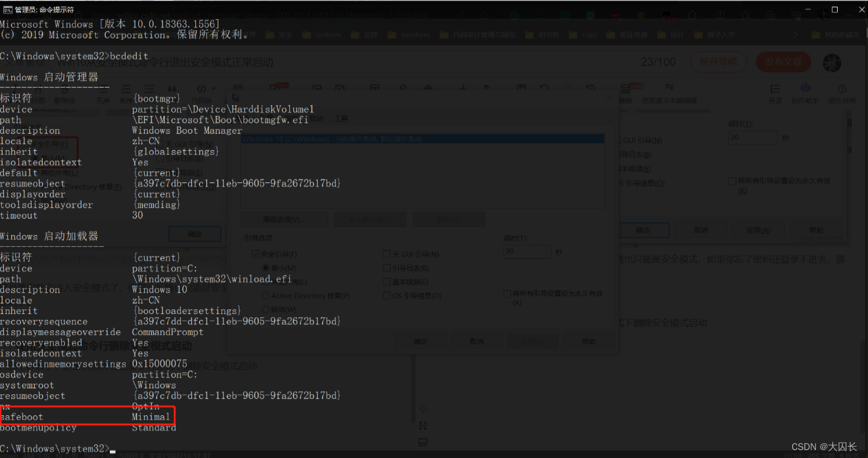Click the 管理员: 命令提示符 title bar text
The height and width of the screenshot is (458, 868).
tap(44, 10)
